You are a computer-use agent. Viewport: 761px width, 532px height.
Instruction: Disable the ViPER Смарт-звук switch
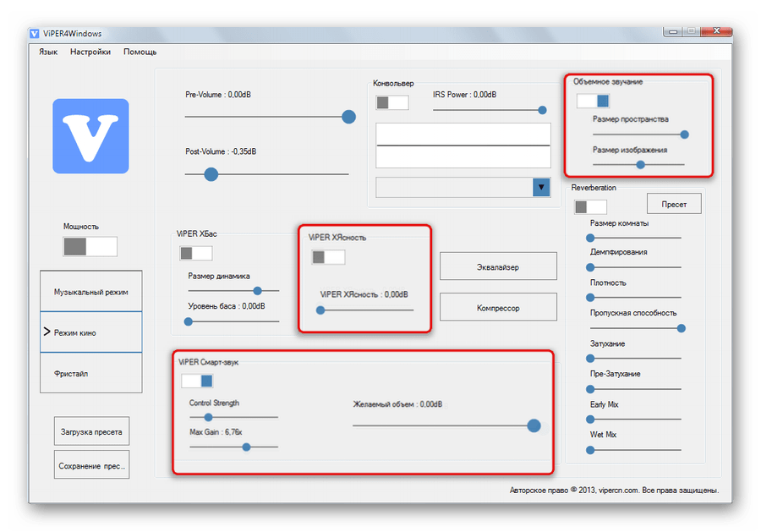196,381
